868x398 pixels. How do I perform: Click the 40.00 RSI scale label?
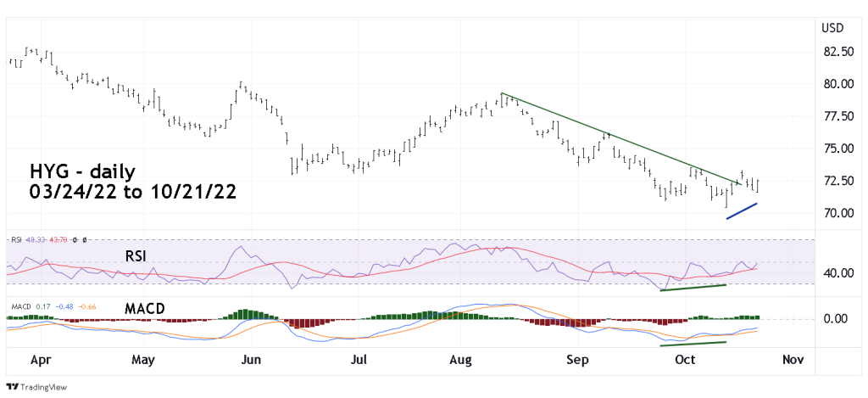pos(837,273)
